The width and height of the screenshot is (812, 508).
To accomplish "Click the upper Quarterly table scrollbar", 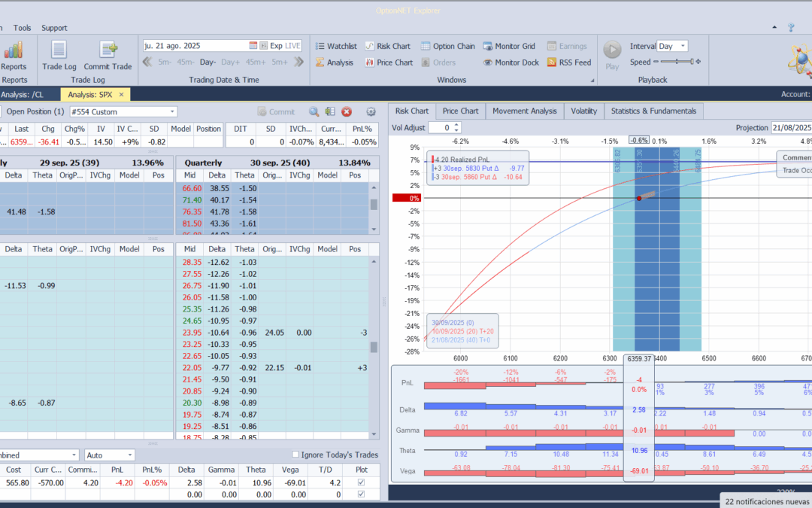I will click(374, 205).
